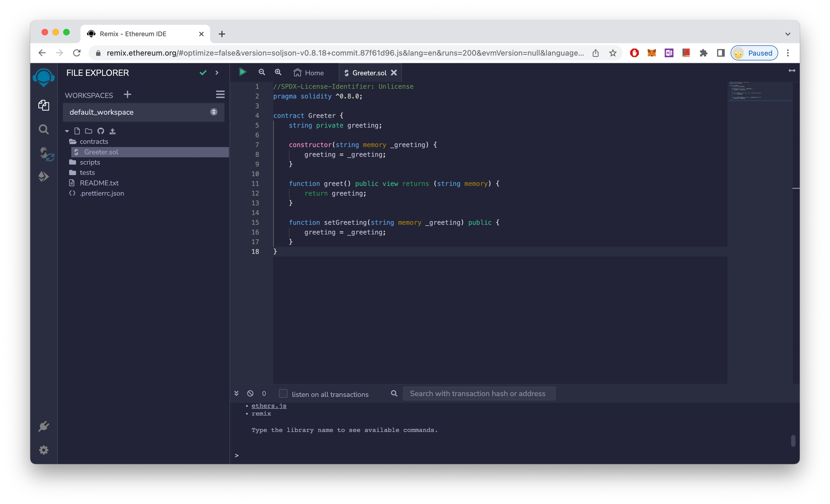Open README.txt in file explorer

tap(99, 183)
